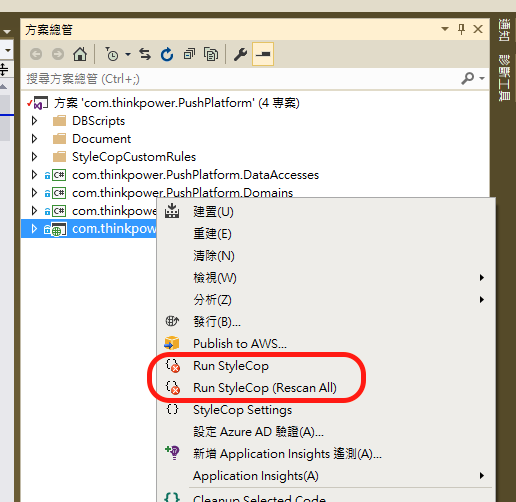Click the Refresh icon in toolbar
The width and height of the screenshot is (516, 502).
[167, 54]
